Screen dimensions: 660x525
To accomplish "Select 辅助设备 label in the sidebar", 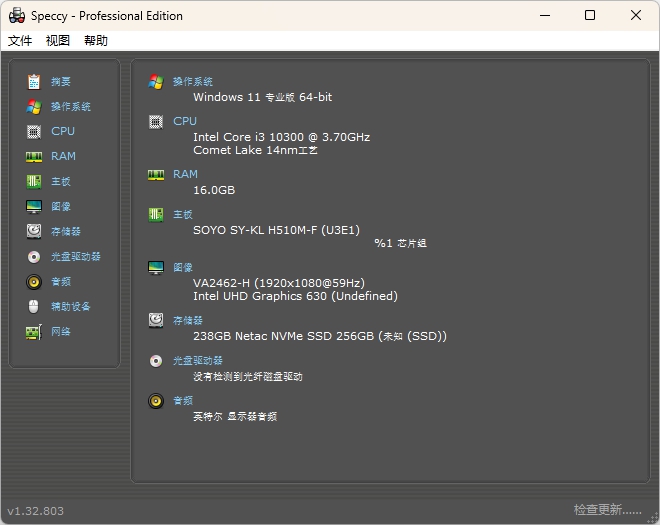I will pyautogui.click(x=71, y=306).
